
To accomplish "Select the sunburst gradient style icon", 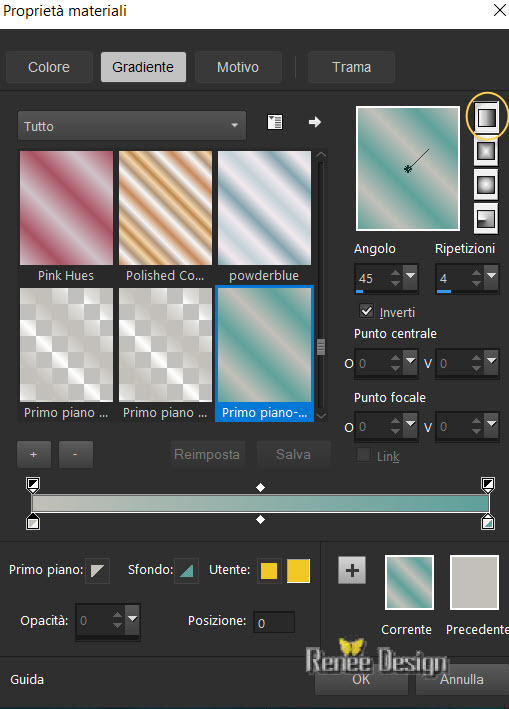I will click(x=486, y=185).
